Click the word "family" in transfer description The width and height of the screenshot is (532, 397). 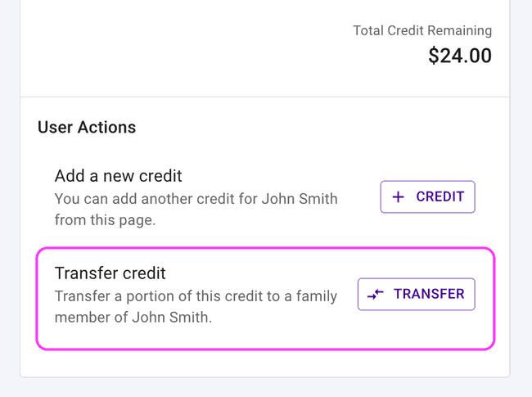point(314,296)
